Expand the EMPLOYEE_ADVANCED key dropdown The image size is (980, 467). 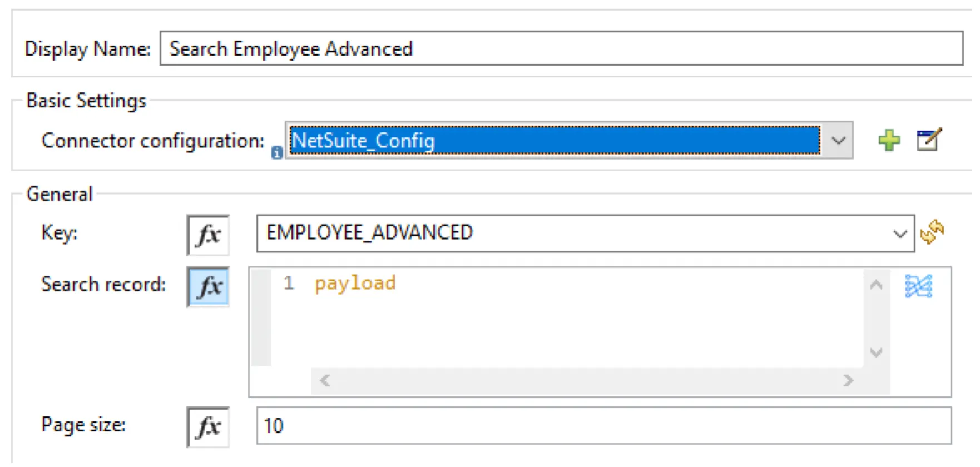pos(900,234)
